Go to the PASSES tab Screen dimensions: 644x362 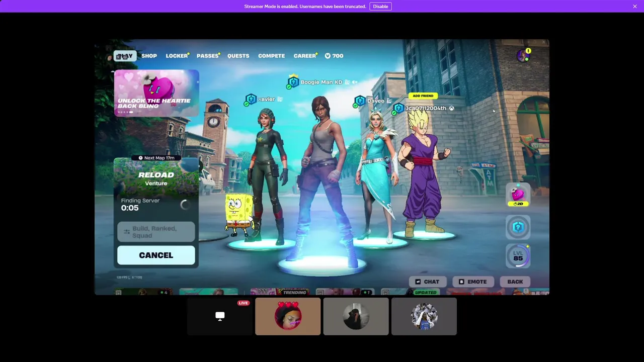[x=207, y=56]
